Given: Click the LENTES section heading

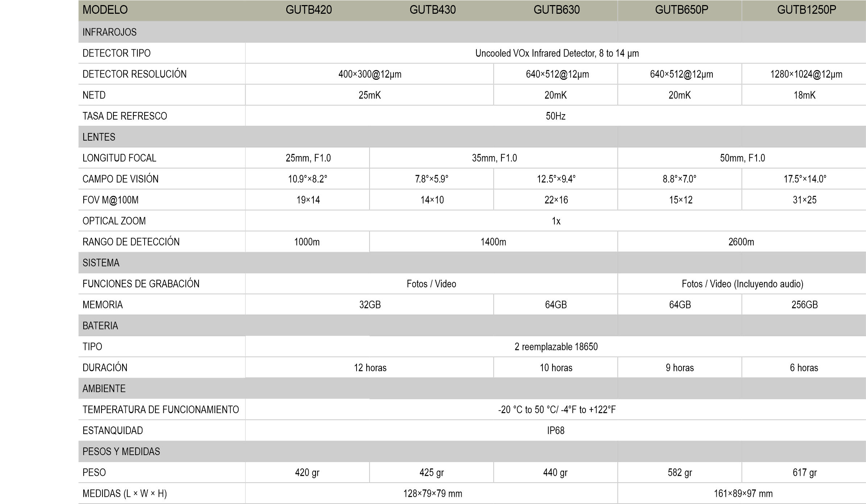Looking at the screenshot, I should (x=99, y=137).
